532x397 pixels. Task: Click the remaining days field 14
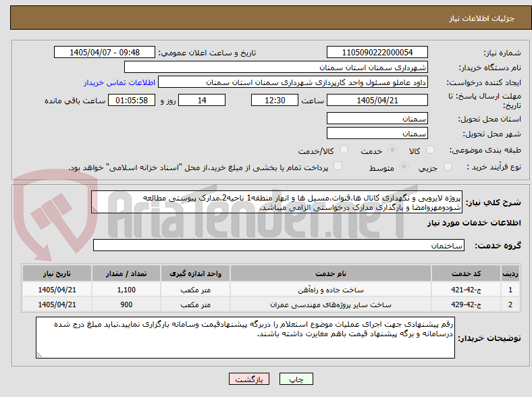[x=202, y=100]
